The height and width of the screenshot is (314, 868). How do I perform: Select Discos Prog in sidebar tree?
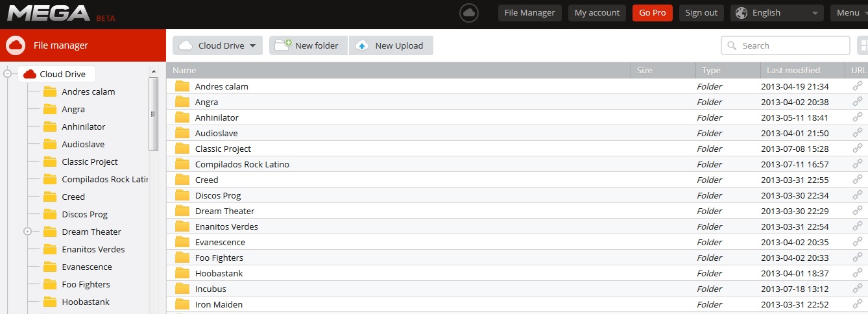pos(84,214)
